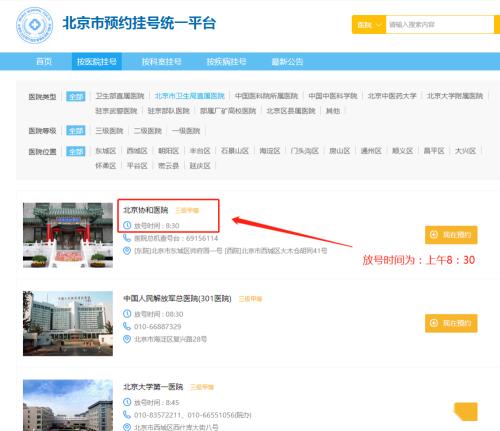The image size is (500, 431).
Task: Click clock icon for 北京协和医院 release time
Action: coord(127,225)
